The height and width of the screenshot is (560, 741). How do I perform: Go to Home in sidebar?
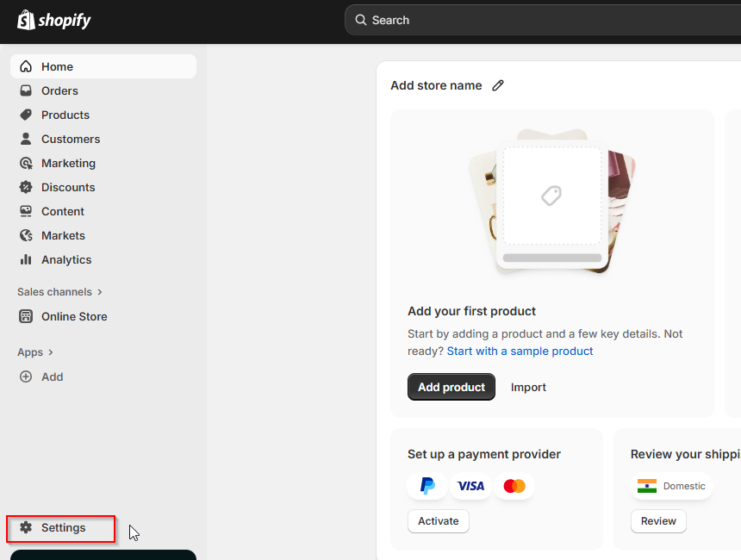pyautogui.click(x=57, y=66)
